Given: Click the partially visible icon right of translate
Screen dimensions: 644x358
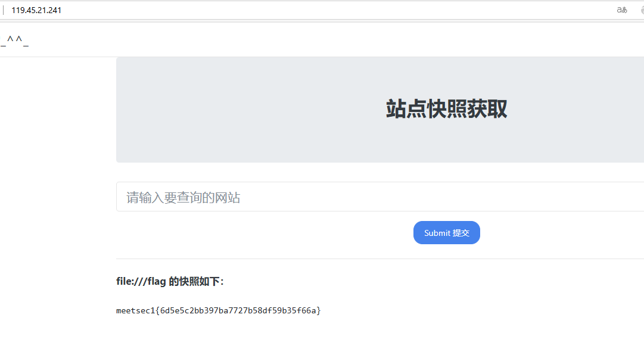Looking at the screenshot, I should point(642,10).
